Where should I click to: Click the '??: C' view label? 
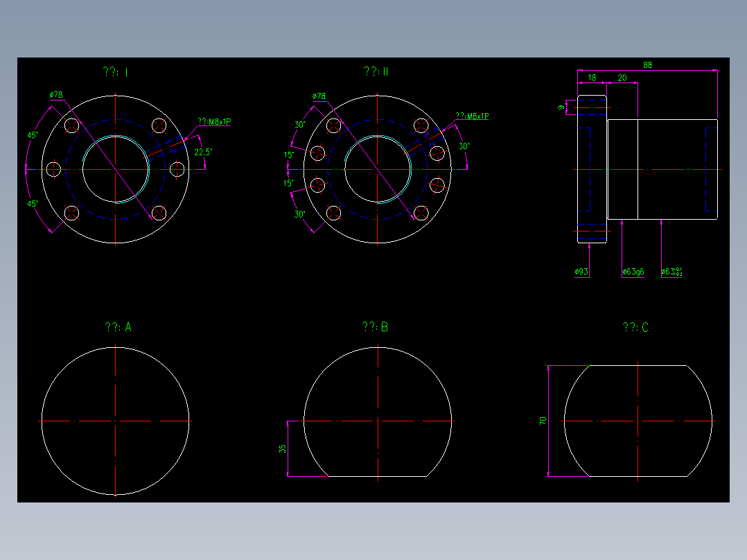click(x=635, y=327)
